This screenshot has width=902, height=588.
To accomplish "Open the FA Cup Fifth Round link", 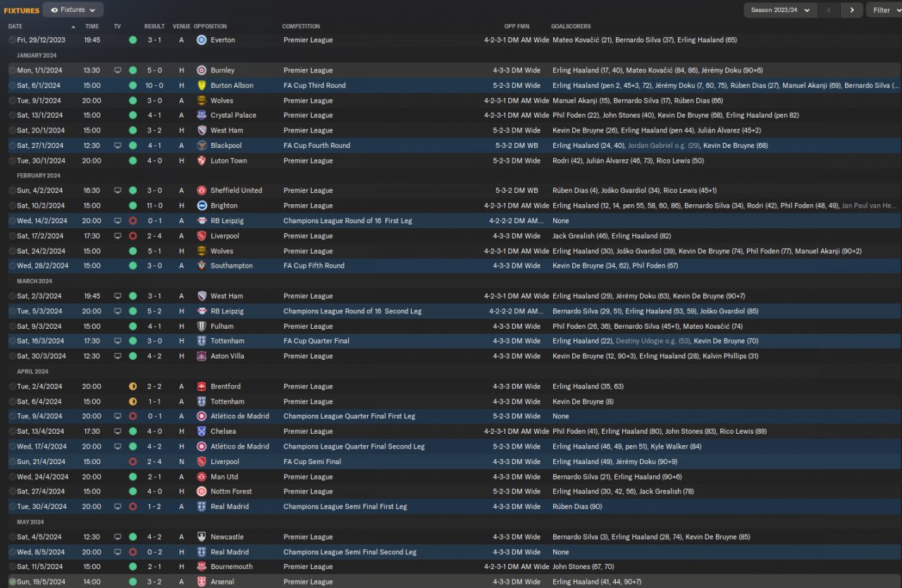I will tap(314, 266).
